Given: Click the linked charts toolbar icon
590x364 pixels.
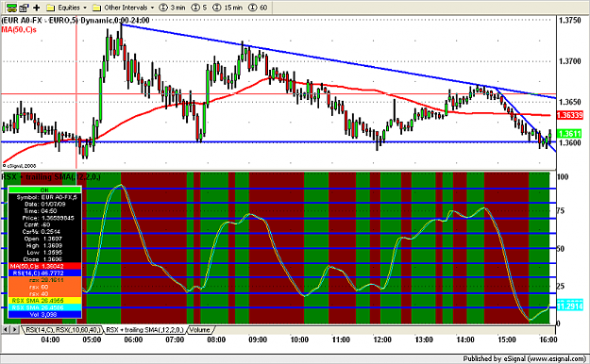Looking at the screenshot, I should click(11, 8).
